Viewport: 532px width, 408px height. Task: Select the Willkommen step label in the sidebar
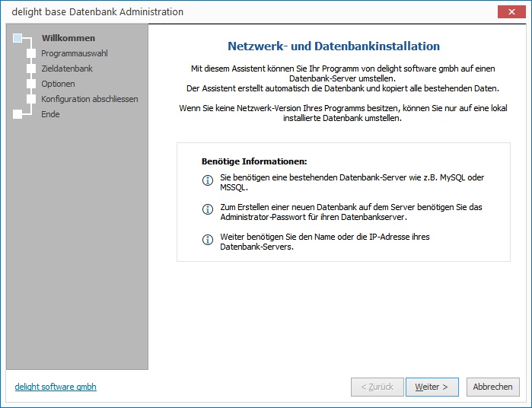(68, 38)
